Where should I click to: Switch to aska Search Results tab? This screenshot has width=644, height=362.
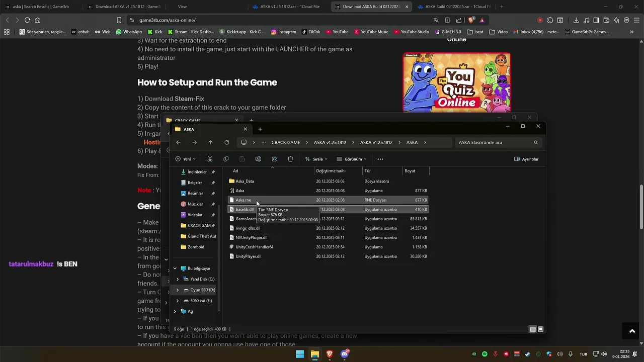coord(41,7)
